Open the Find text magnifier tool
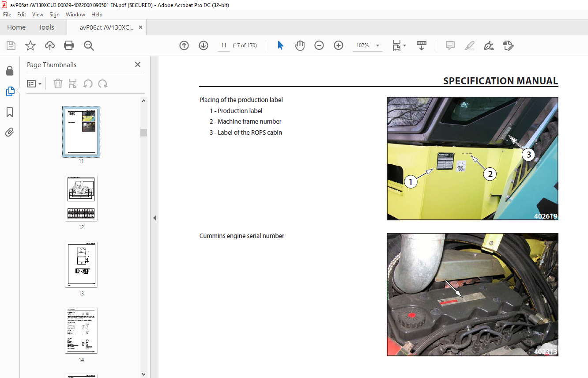The height and width of the screenshot is (378, 588). coord(89,45)
